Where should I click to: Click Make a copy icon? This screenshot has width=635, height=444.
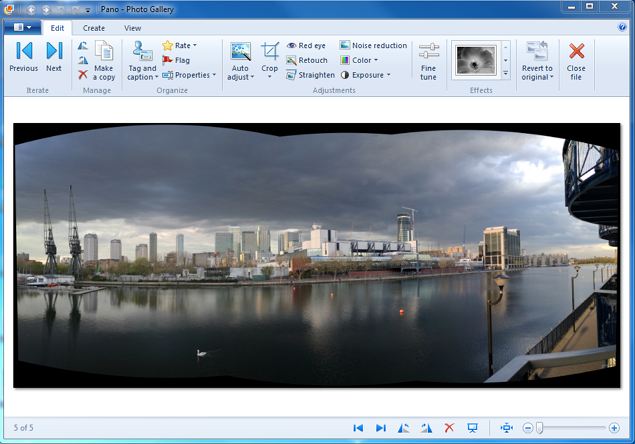pyautogui.click(x=104, y=61)
